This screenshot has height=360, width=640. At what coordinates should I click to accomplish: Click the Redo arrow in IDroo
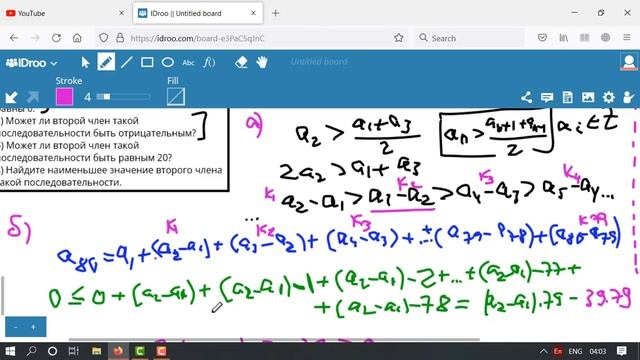tap(33, 97)
